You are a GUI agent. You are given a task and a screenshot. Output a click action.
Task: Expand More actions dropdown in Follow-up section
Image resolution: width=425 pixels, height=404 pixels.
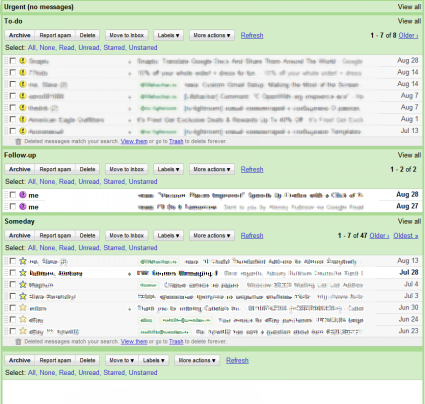click(x=212, y=169)
